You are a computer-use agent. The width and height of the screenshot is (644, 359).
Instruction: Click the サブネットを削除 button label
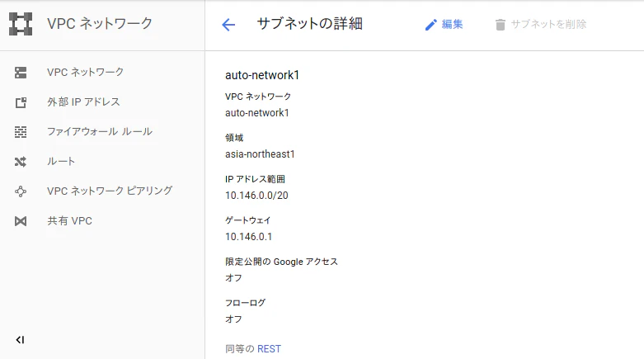click(x=548, y=24)
